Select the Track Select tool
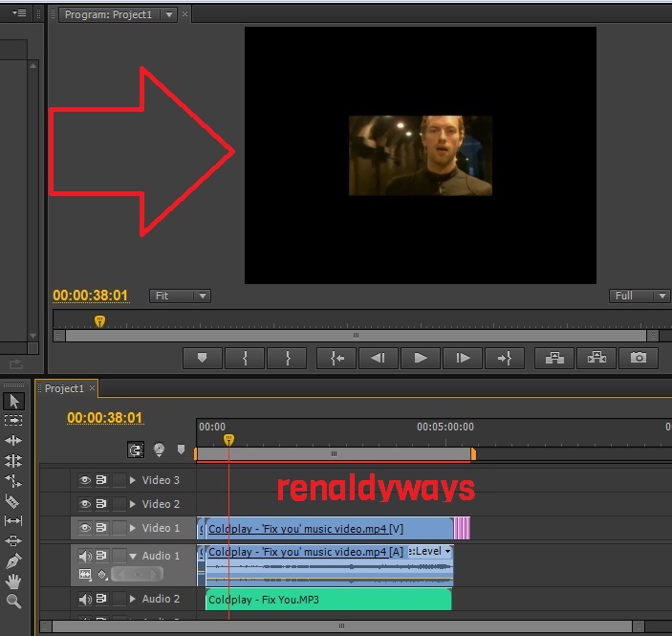The image size is (672, 636). [x=13, y=420]
